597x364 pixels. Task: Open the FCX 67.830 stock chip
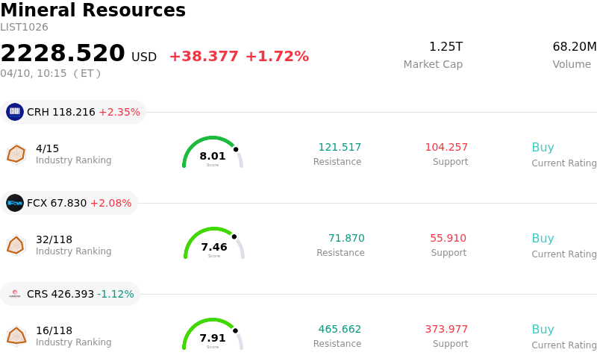click(x=69, y=203)
